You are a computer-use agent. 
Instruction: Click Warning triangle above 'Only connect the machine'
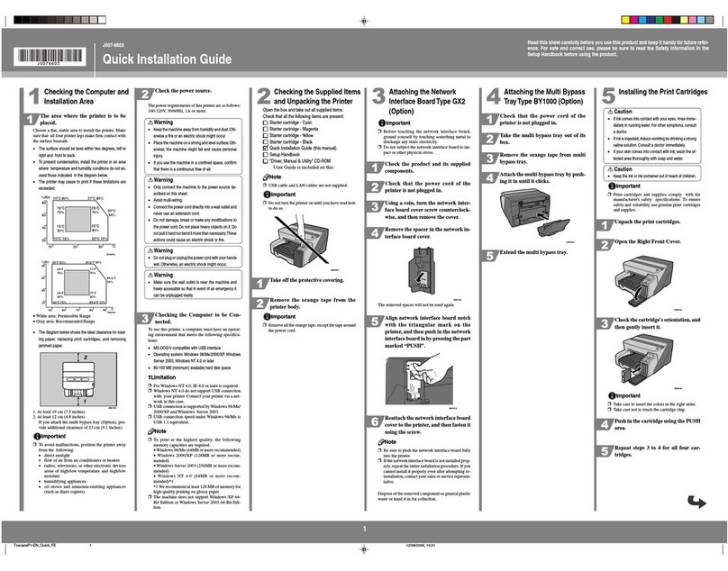coord(150,179)
